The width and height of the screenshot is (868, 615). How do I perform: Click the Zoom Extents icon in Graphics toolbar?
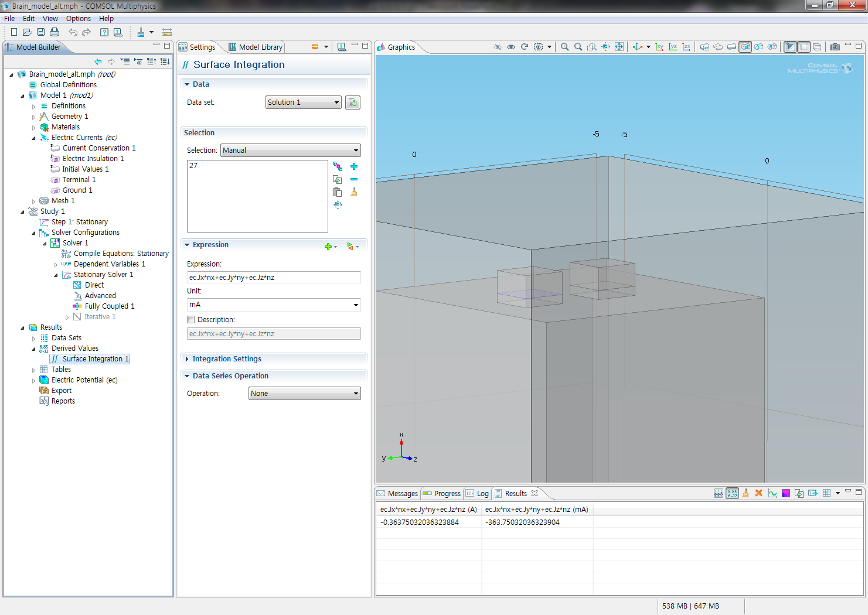pyautogui.click(x=619, y=47)
